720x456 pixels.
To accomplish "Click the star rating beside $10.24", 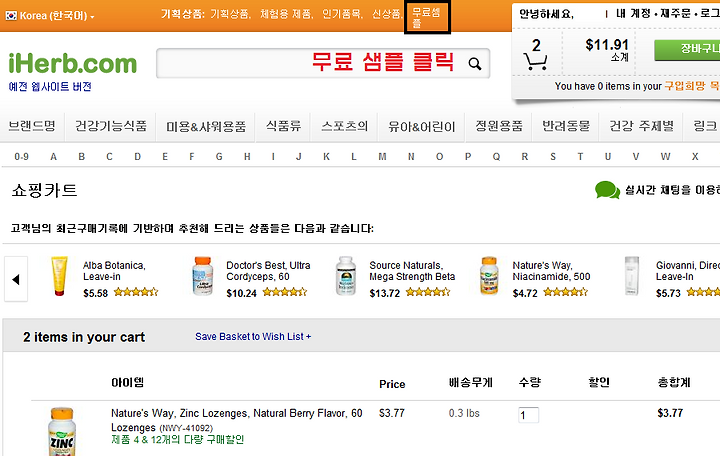I will tap(285, 292).
